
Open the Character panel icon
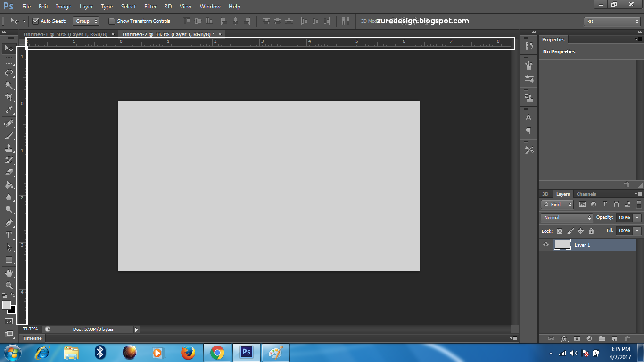tap(529, 117)
